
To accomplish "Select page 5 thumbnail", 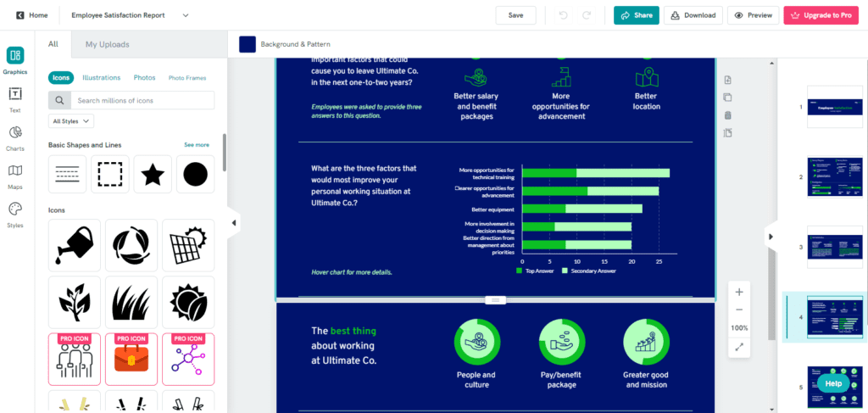I will pos(835,387).
